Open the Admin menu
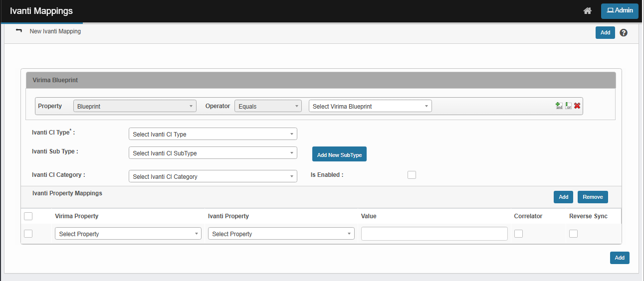This screenshot has width=644, height=281. 620,11
